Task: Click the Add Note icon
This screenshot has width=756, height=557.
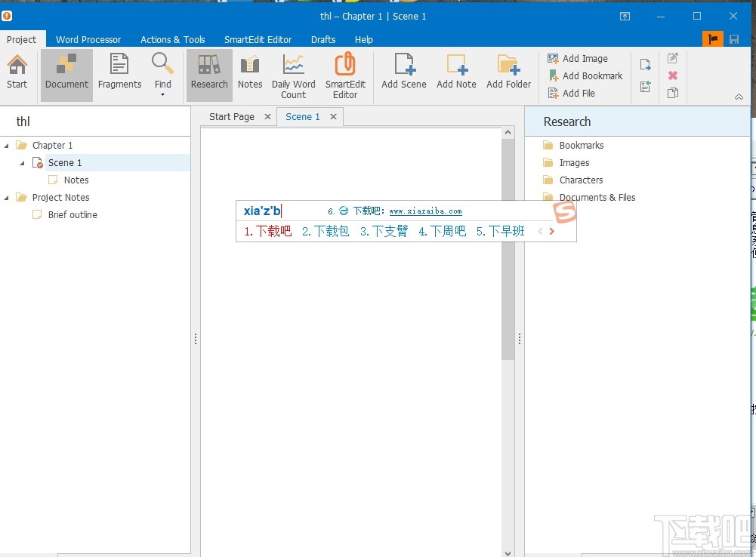Action: click(x=456, y=72)
